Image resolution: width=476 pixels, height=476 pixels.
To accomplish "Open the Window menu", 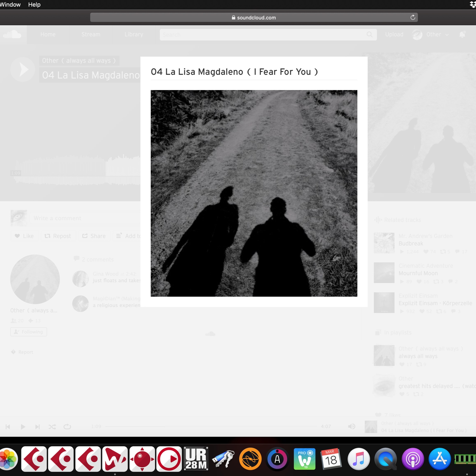I will coord(10,4).
